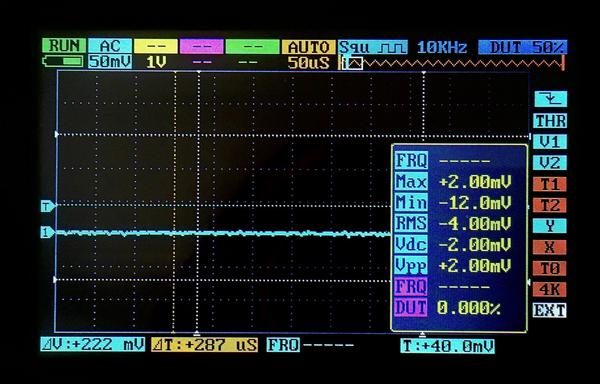The image size is (600, 384).
Task: Select the 50mV vertical scale
Action: pyautogui.click(x=110, y=62)
